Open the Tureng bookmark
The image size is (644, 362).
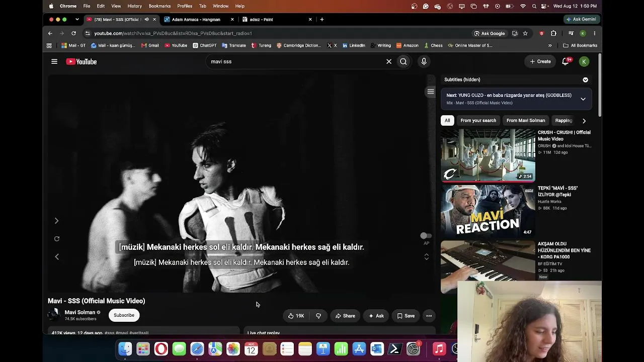(x=261, y=45)
